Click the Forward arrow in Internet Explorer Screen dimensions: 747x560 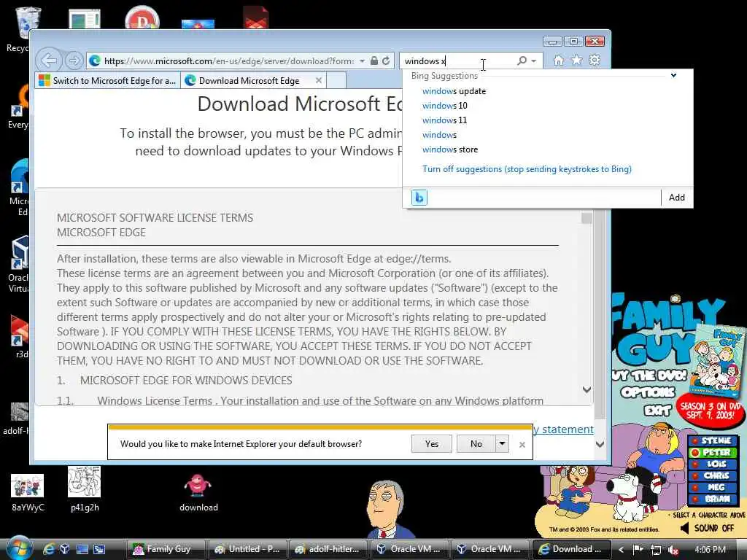[74, 61]
